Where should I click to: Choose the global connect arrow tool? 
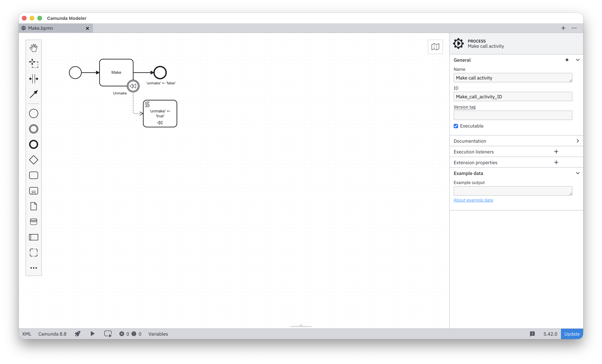(x=33, y=94)
